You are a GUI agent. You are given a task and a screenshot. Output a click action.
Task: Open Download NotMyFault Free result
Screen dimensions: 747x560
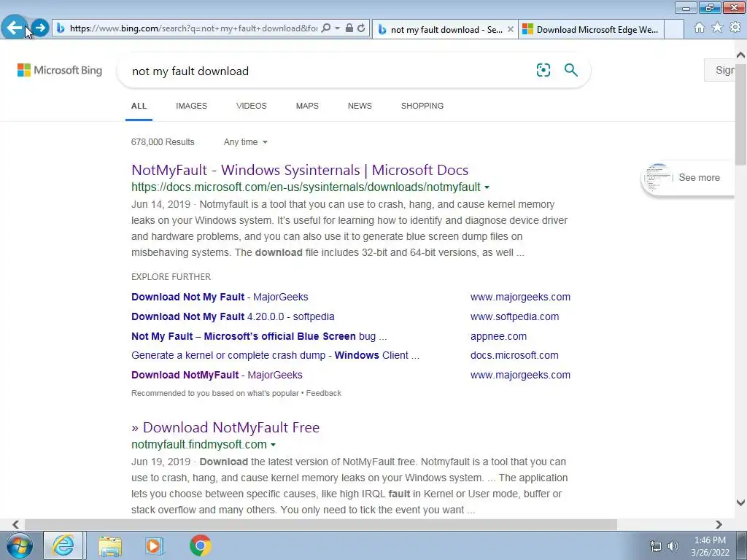pyautogui.click(x=225, y=427)
